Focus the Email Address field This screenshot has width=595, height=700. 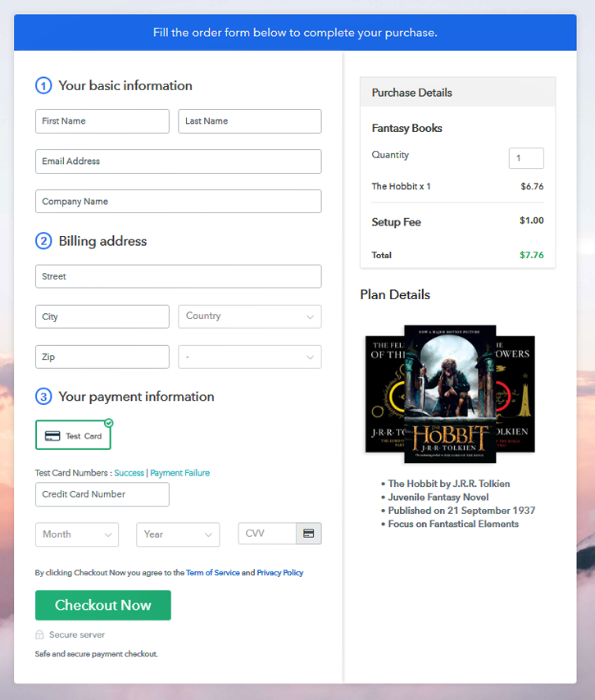coord(178,161)
